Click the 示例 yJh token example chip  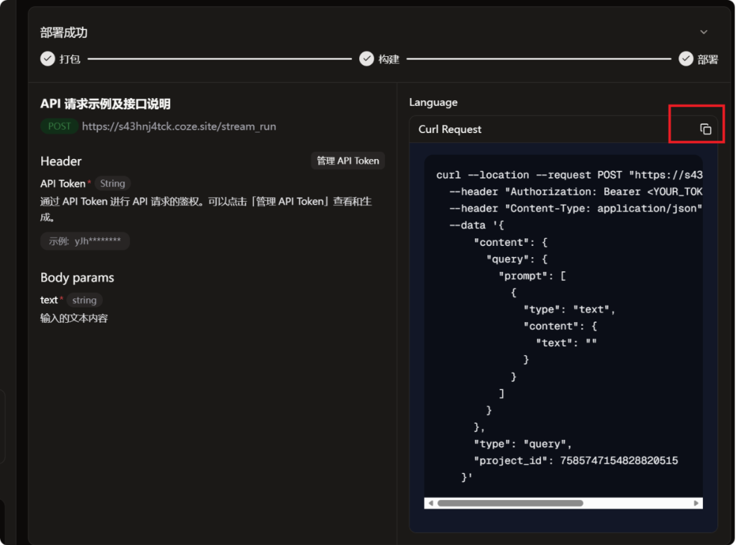click(x=85, y=241)
